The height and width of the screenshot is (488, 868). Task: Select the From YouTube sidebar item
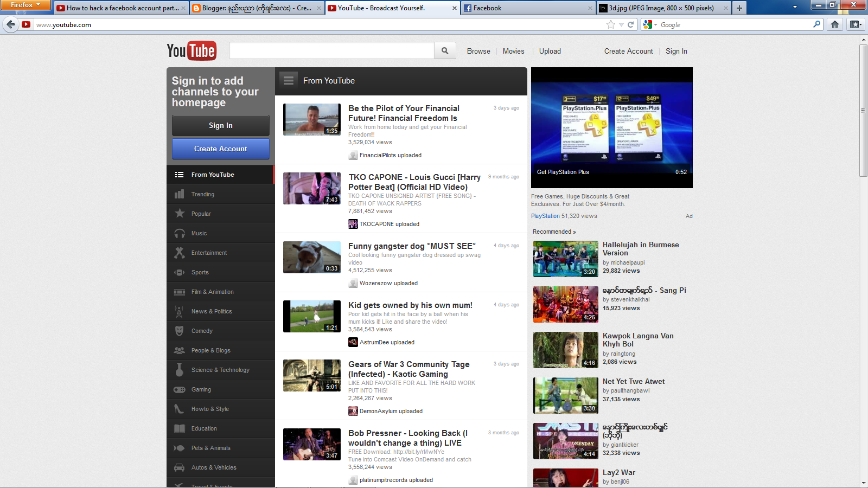pos(220,175)
